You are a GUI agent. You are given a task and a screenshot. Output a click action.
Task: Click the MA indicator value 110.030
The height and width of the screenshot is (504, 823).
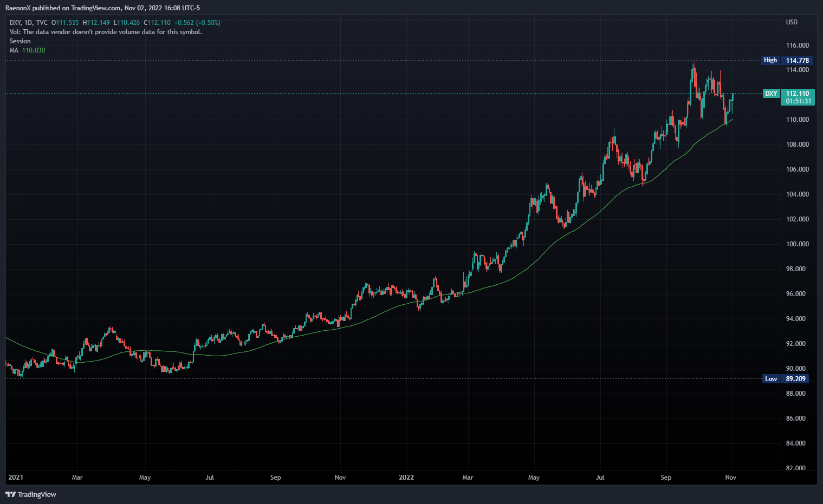pos(34,50)
